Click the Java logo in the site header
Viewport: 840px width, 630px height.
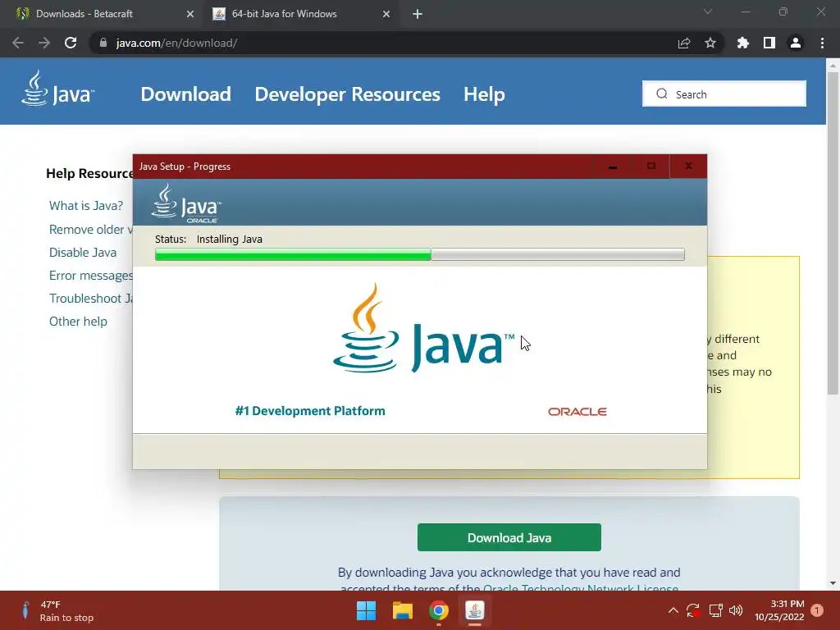click(x=58, y=89)
